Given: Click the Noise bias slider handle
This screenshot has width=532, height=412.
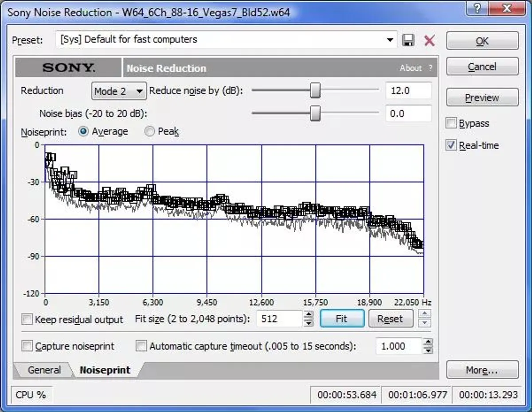Looking at the screenshot, I should click(315, 114).
